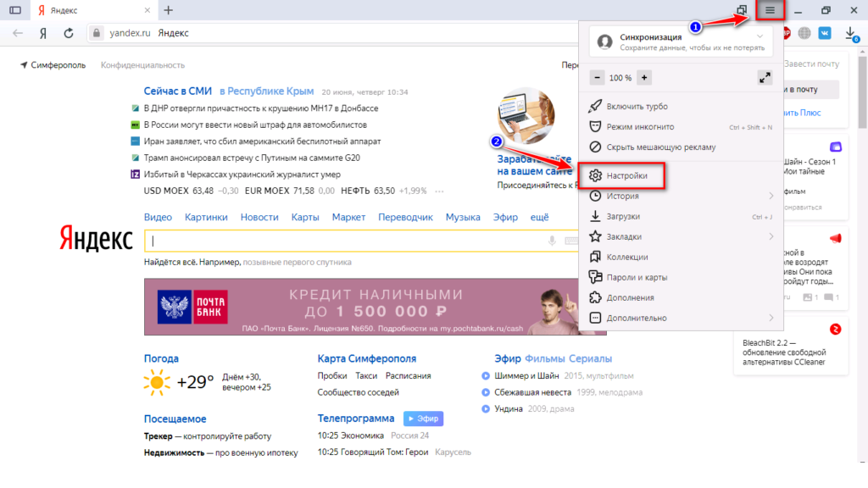
Task: Play Шиммер и Шайн stream
Action: [486, 376]
